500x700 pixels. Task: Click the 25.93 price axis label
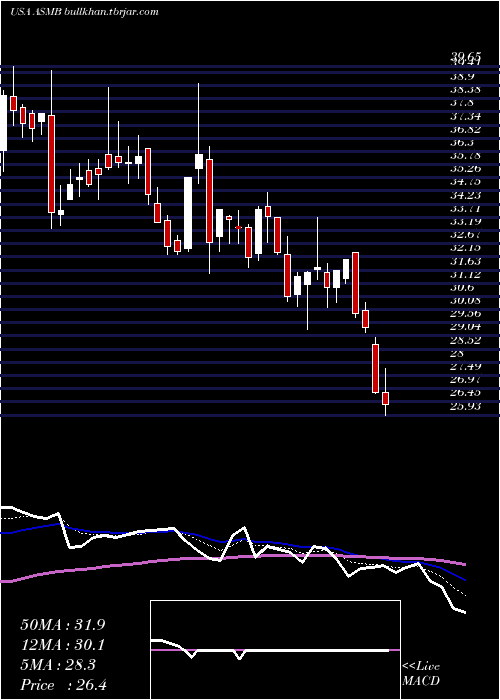[465, 406]
